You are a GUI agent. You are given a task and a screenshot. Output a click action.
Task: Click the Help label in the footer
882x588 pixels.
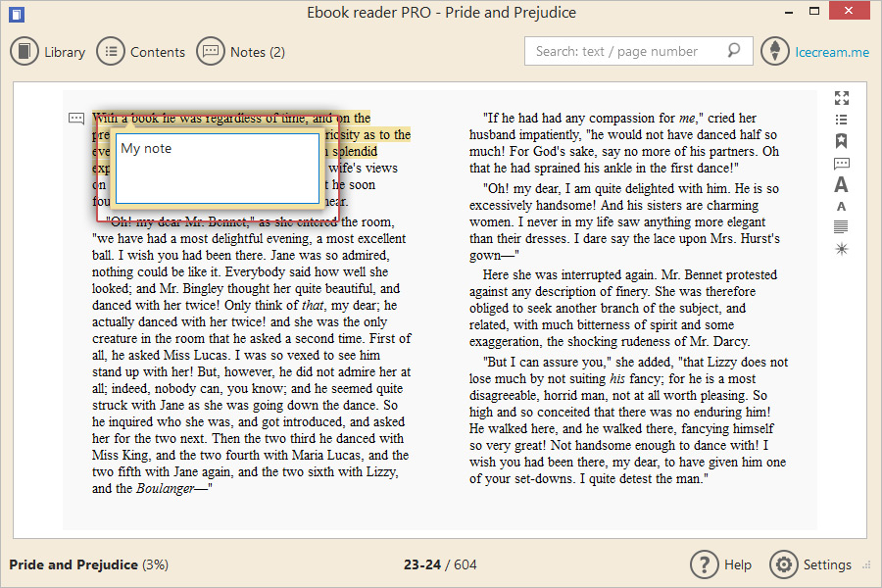(738, 564)
